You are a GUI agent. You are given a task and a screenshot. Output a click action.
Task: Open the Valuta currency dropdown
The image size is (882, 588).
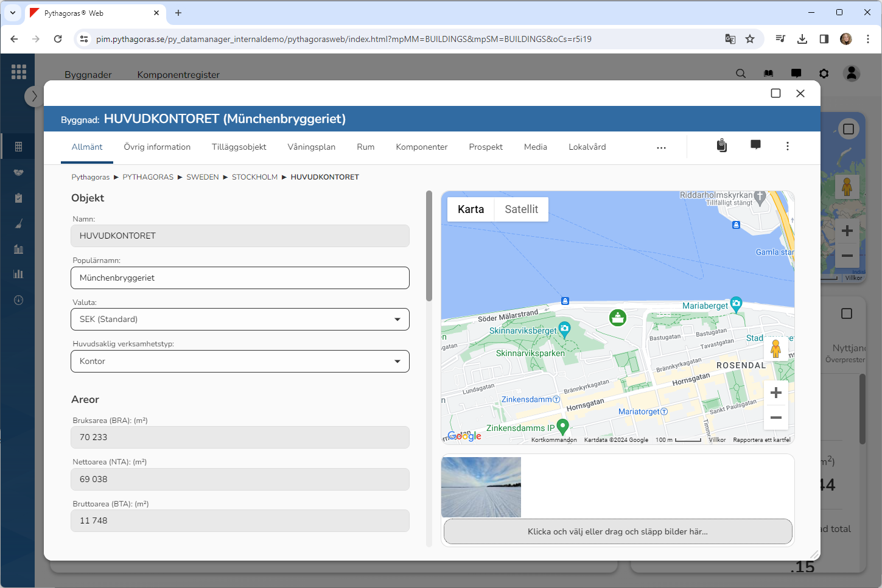pos(240,320)
